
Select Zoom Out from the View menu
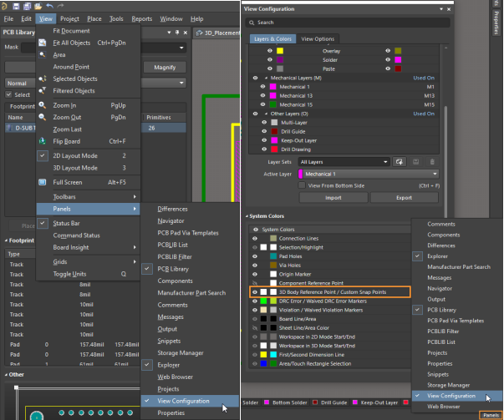pos(66,118)
